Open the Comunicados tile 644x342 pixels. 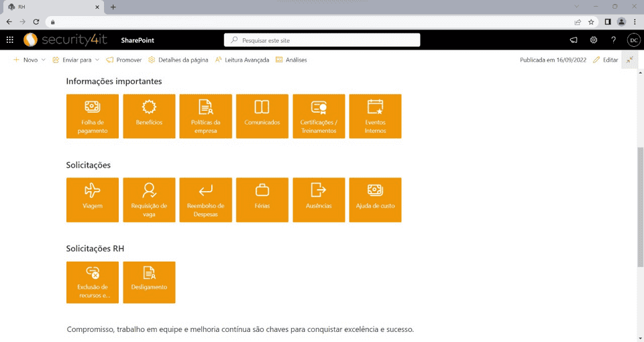tap(262, 116)
